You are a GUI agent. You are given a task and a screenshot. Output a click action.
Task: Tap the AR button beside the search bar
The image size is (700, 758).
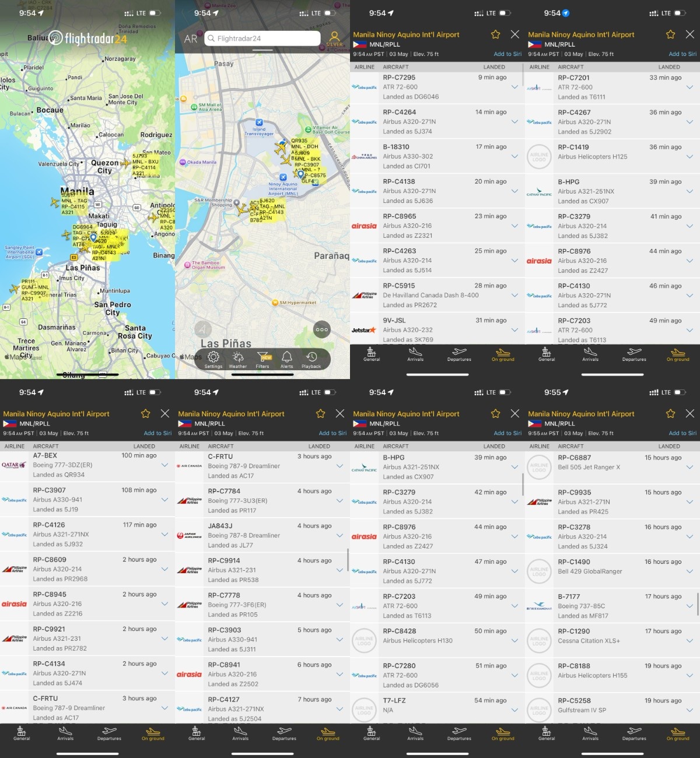click(191, 39)
